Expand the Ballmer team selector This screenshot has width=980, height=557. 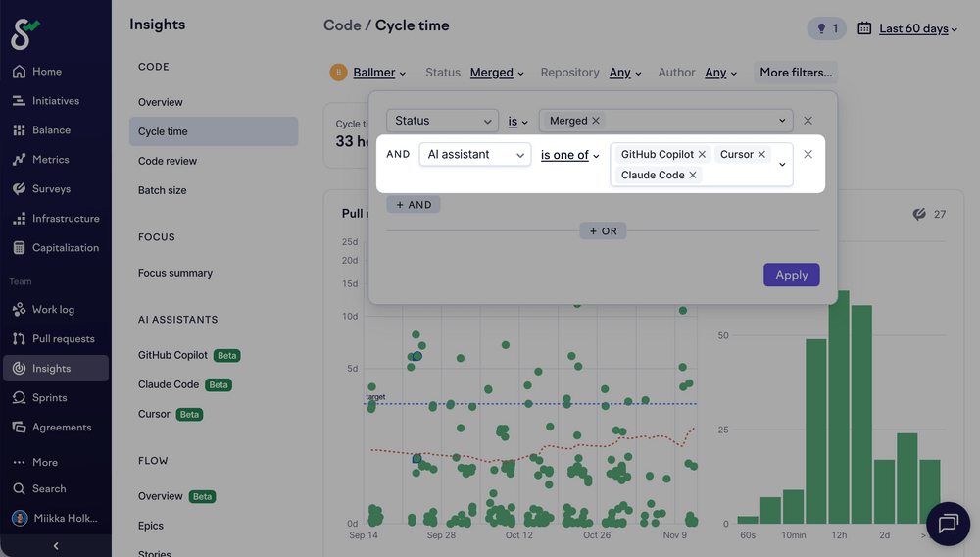click(378, 73)
